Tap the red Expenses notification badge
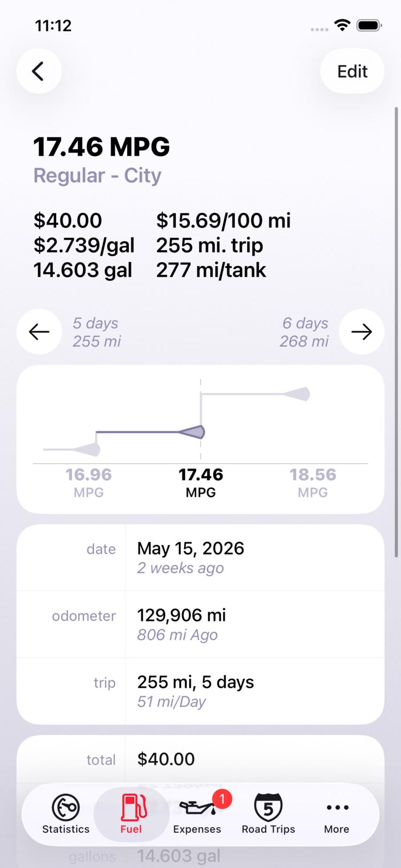This screenshot has height=868, width=401. [x=222, y=799]
